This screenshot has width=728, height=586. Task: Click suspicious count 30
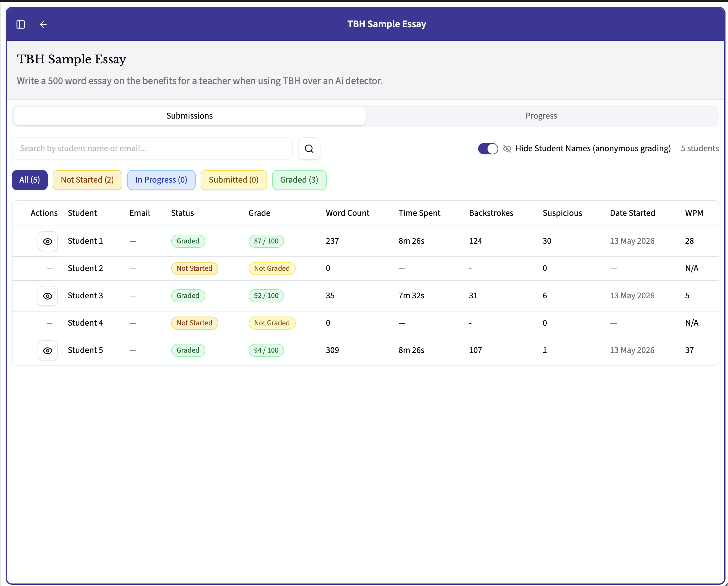point(547,241)
